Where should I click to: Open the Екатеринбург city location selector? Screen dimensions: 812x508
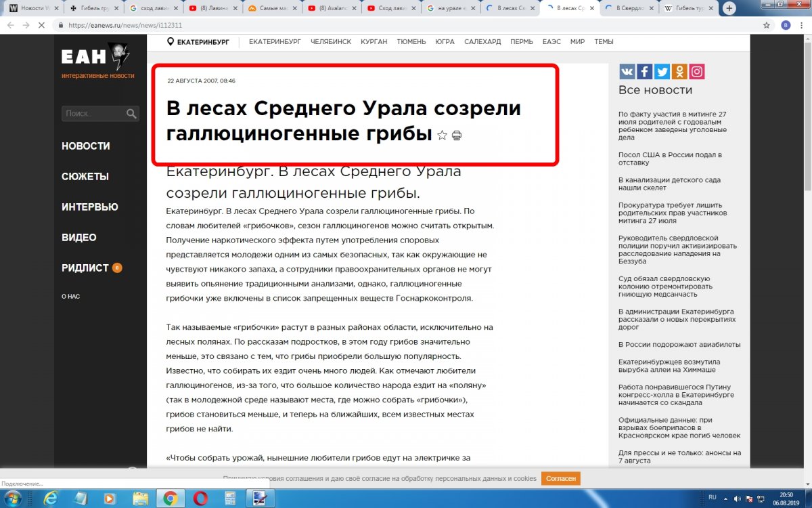(198, 42)
